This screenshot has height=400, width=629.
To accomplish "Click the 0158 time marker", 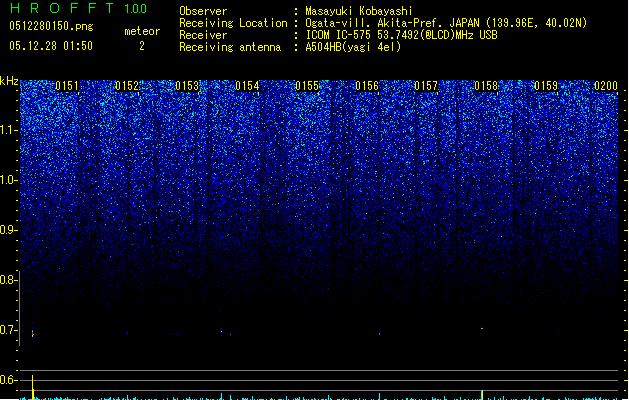I will point(486,86).
